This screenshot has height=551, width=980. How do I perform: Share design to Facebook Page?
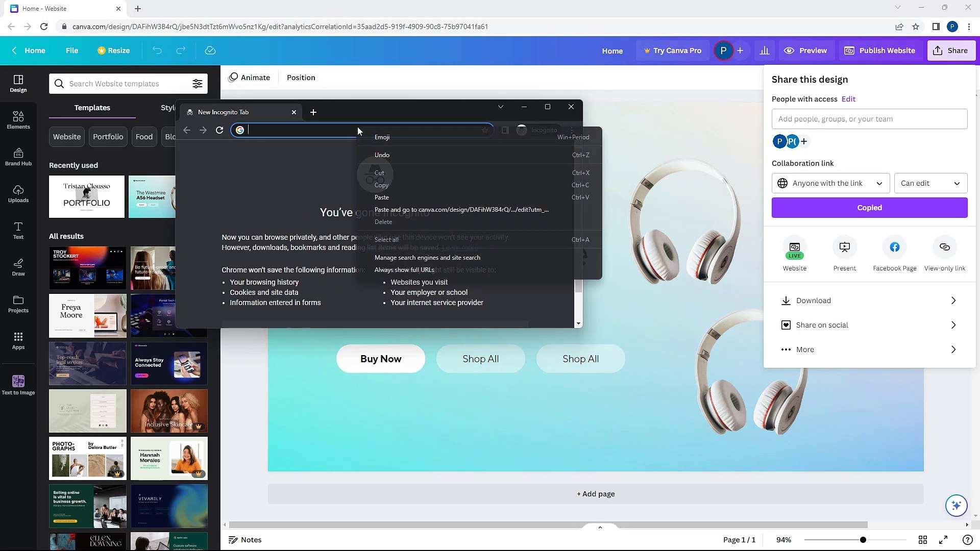tap(894, 254)
